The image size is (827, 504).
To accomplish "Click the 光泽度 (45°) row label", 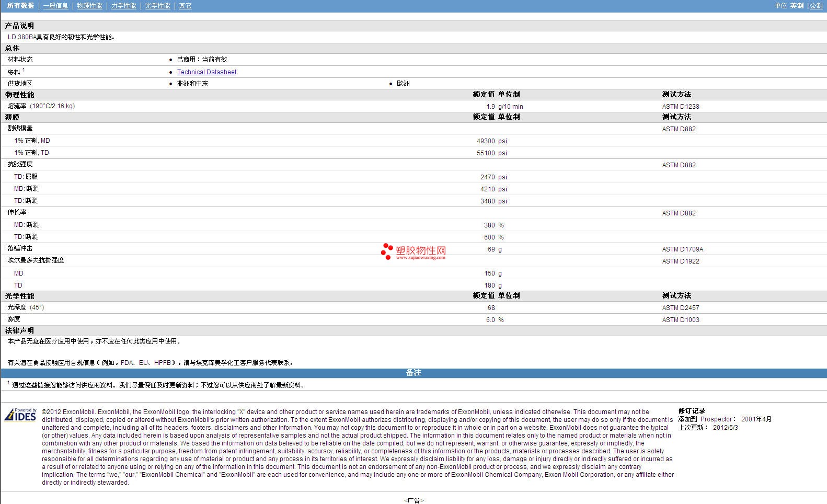I will [x=26, y=307].
